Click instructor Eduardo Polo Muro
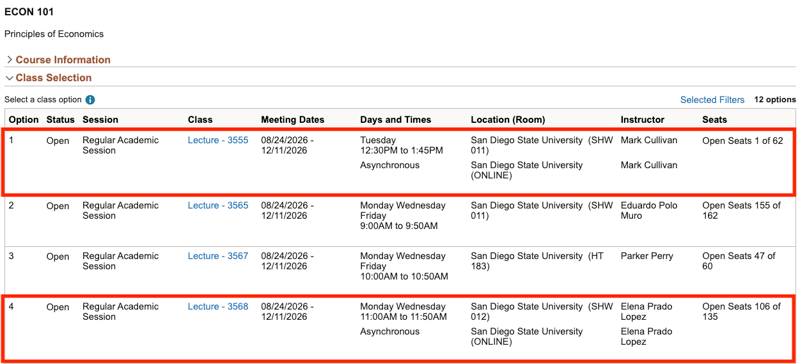The image size is (800, 364). pyautogui.click(x=649, y=211)
